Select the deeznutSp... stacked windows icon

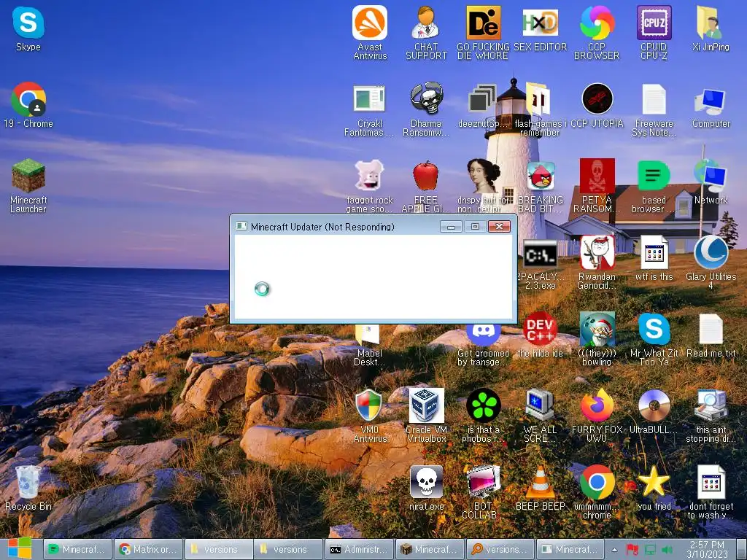(x=481, y=106)
